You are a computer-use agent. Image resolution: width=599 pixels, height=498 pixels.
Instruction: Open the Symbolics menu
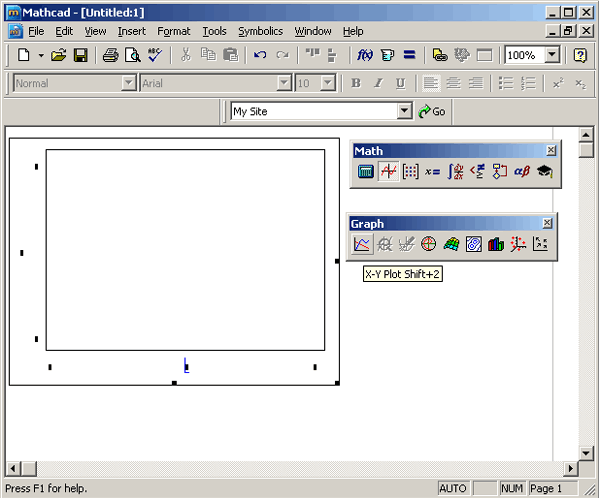click(261, 31)
